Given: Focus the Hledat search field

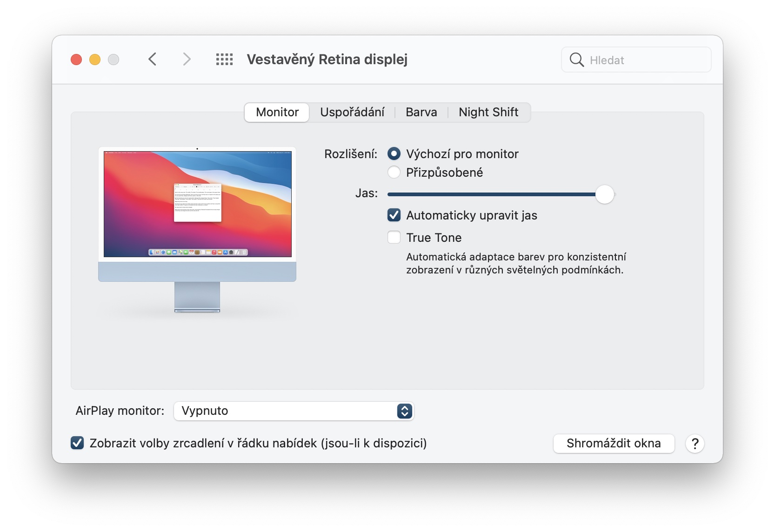Looking at the screenshot, I should [x=636, y=60].
